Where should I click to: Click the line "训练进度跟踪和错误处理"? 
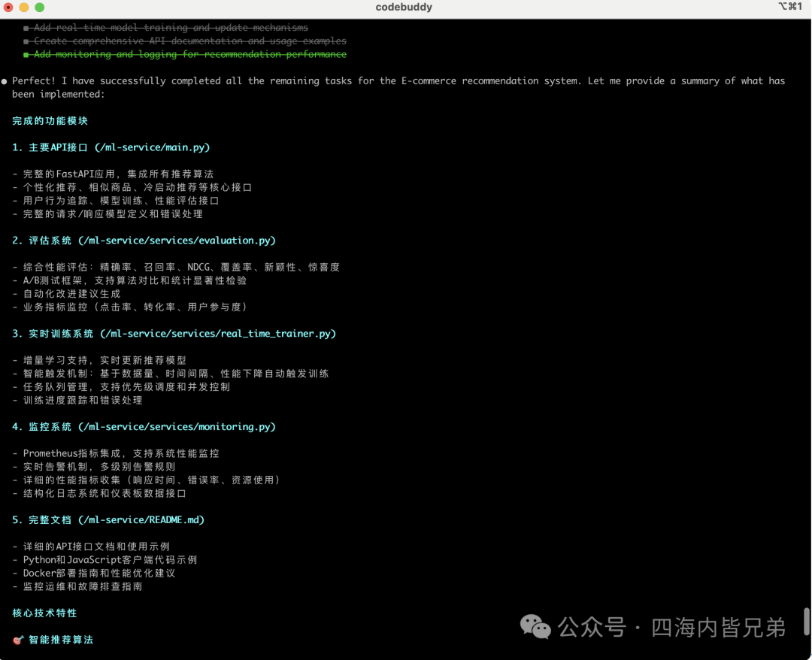pos(83,401)
